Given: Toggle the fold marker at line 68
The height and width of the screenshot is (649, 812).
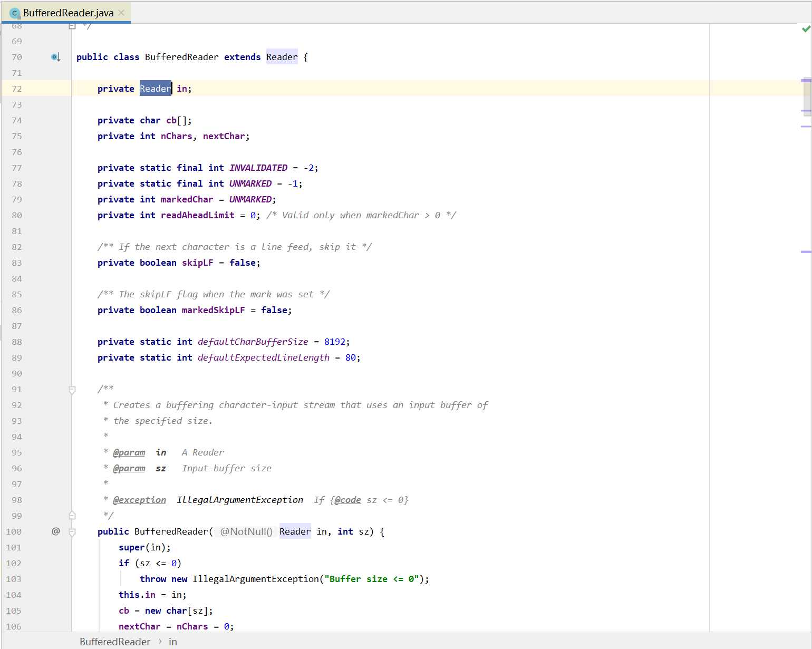Looking at the screenshot, I should (72, 26).
